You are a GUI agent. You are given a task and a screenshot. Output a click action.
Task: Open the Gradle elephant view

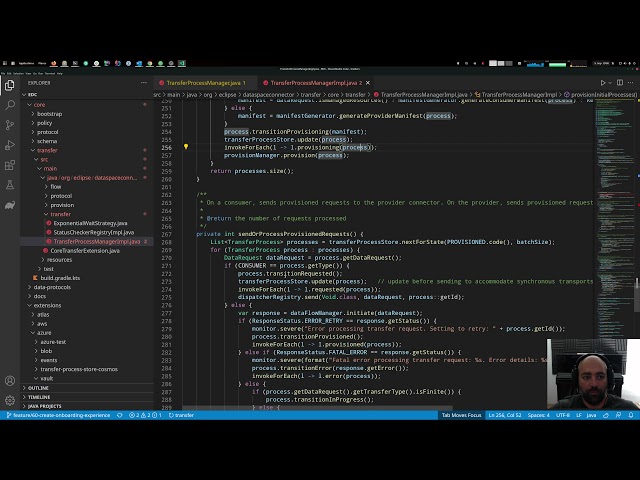(x=10, y=205)
